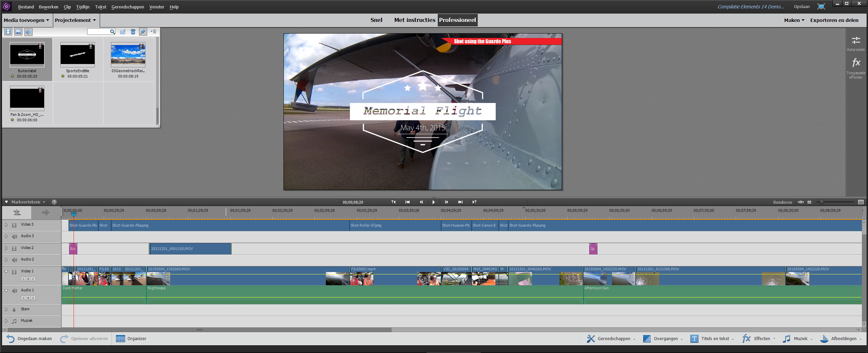Click the Organizer icon
Image resolution: width=868 pixels, height=353 pixels.
point(120,339)
